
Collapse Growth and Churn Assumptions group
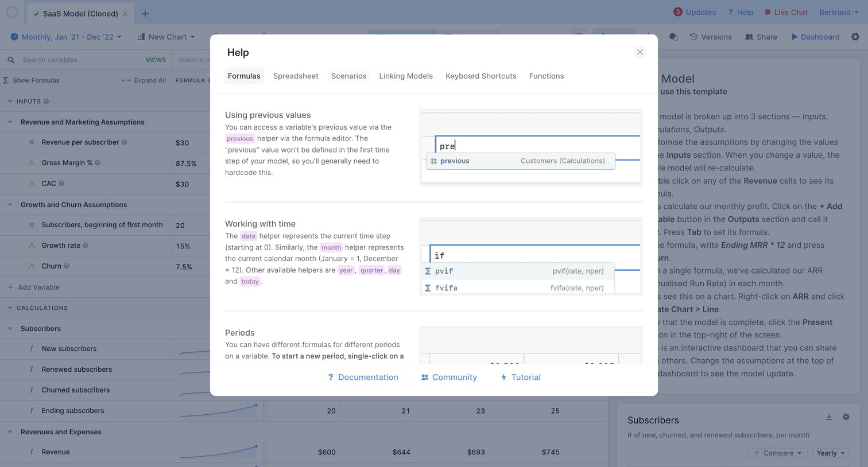tap(10, 205)
